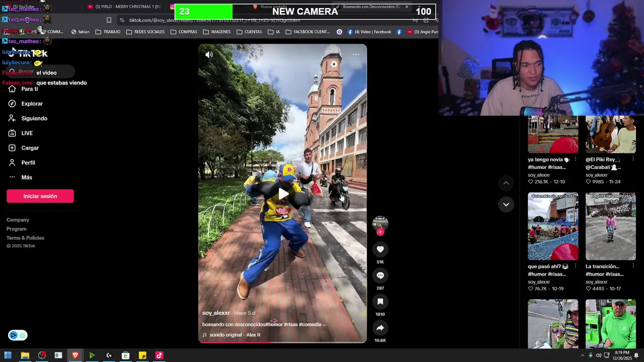Viewport: 644px width, 362px height.
Task: Open the FACEBOOK CUENT... bookmarks folder
Action: (308, 32)
